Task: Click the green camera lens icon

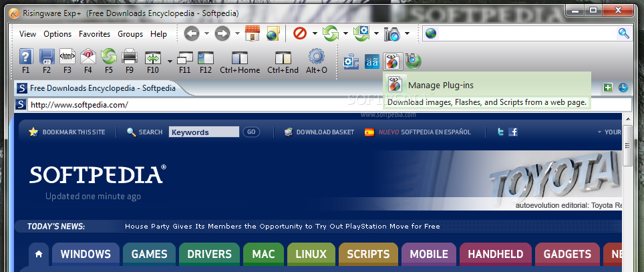Action: [x=414, y=61]
